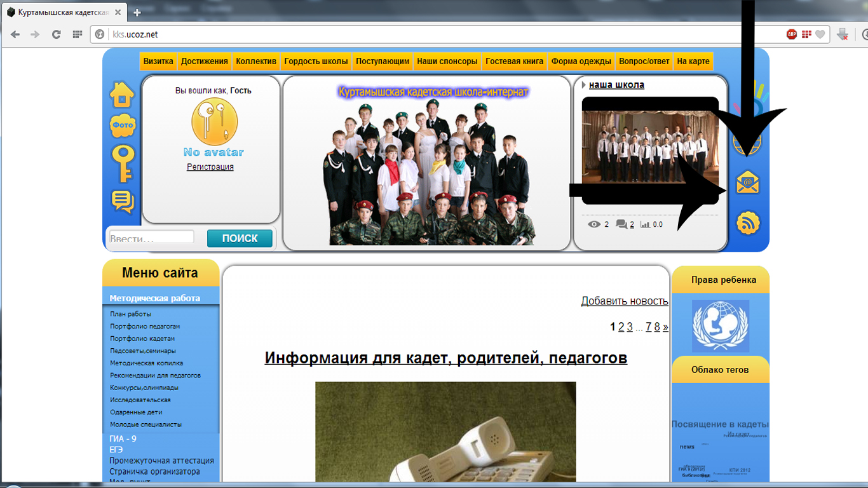The height and width of the screenshot is (488, 868).
Task: Click the telephone photo in the news
Action: coord(445,431)
